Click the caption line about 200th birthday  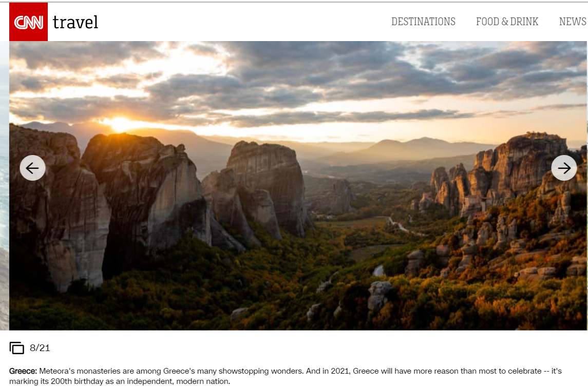point(120,381)
